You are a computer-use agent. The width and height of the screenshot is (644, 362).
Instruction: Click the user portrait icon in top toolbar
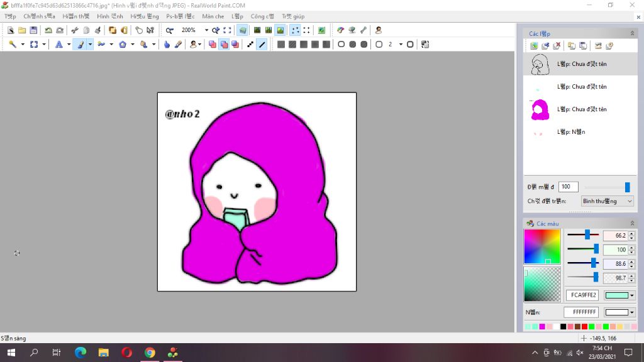(x=378, y=30)
